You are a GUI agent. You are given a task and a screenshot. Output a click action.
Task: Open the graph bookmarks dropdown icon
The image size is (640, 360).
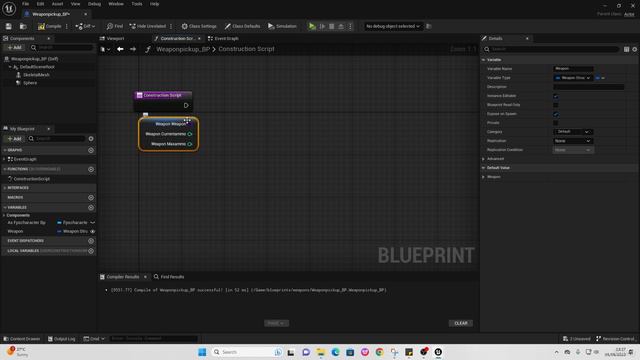105,49
